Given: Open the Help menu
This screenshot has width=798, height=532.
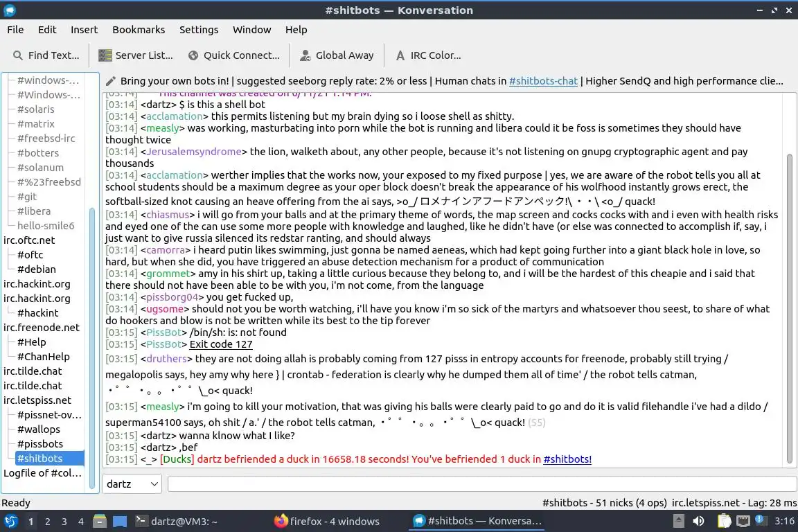Looking at the screenshot, I should 296,30.
